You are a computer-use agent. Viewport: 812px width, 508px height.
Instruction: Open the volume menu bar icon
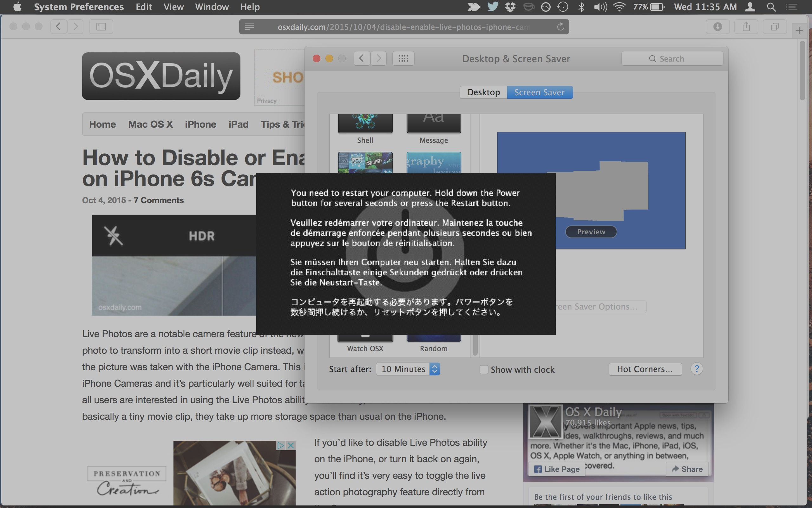(x=600, y=7)
